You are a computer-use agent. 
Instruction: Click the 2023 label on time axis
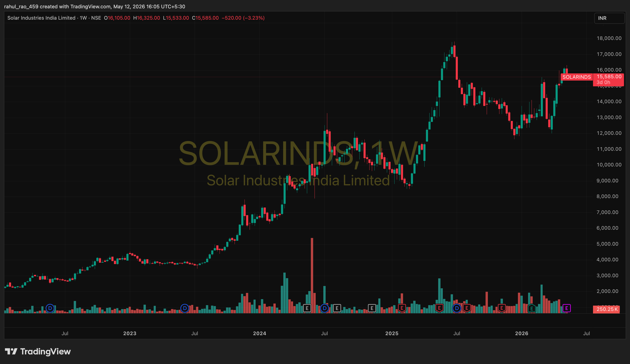pyautogui.click(x=130, y=334)
